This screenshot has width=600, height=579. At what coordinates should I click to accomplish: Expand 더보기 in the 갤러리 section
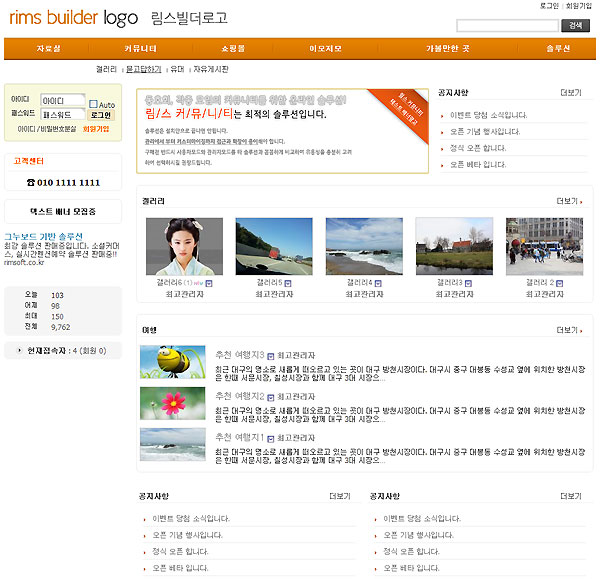tap(570, 201)
